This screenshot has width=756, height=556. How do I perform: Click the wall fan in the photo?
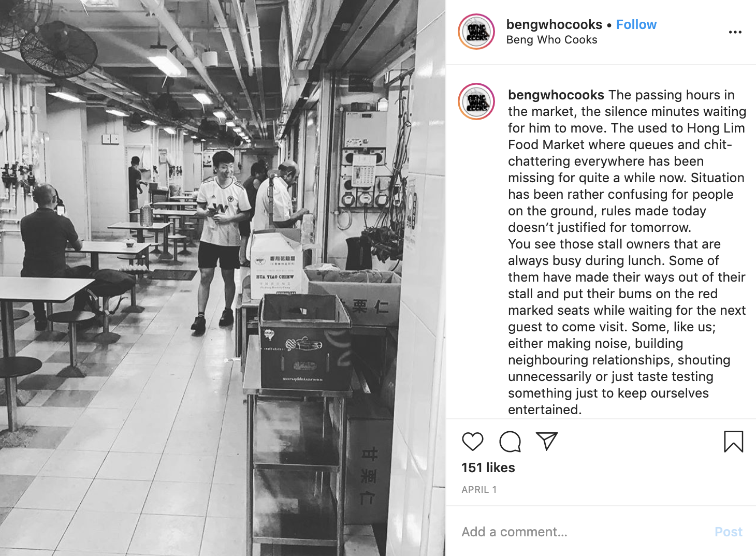point(59,49)
